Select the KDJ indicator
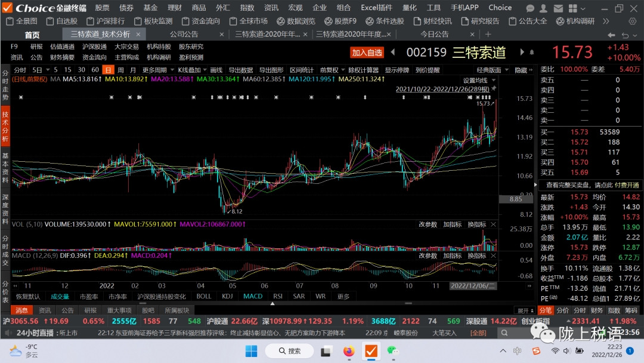644x363 pixels. point(227,296)
